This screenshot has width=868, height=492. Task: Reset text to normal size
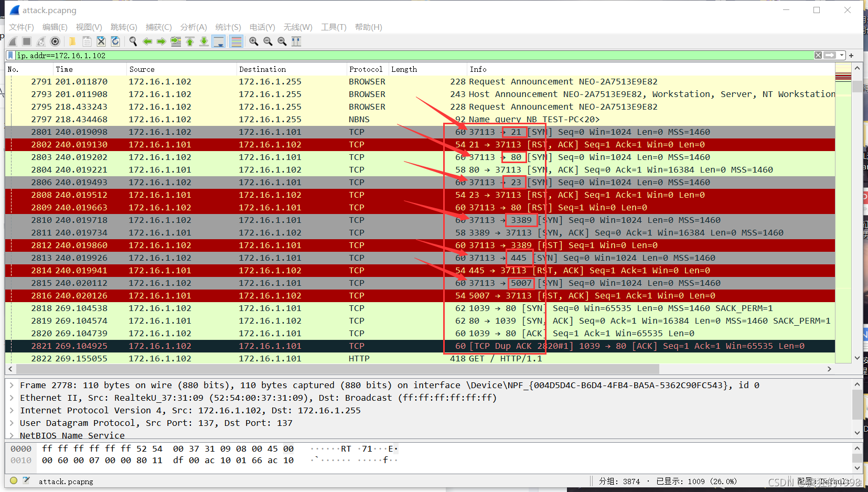pyautogui.click(x=282, y=41)
